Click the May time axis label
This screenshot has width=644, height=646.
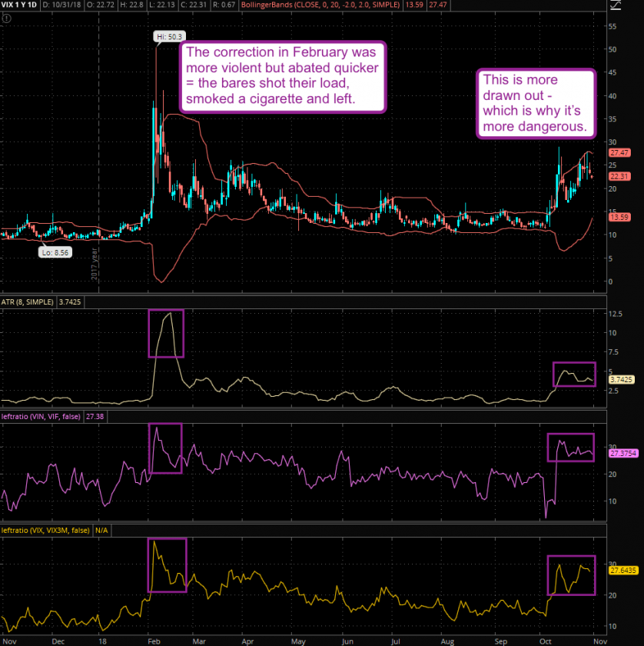[x=298, y=641]
